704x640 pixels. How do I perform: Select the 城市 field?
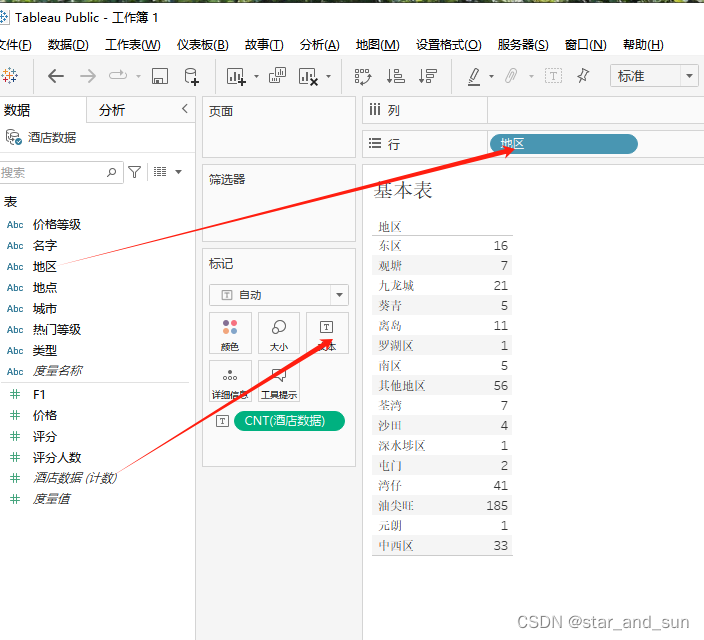pyautogui.click(x=45, y=309)
